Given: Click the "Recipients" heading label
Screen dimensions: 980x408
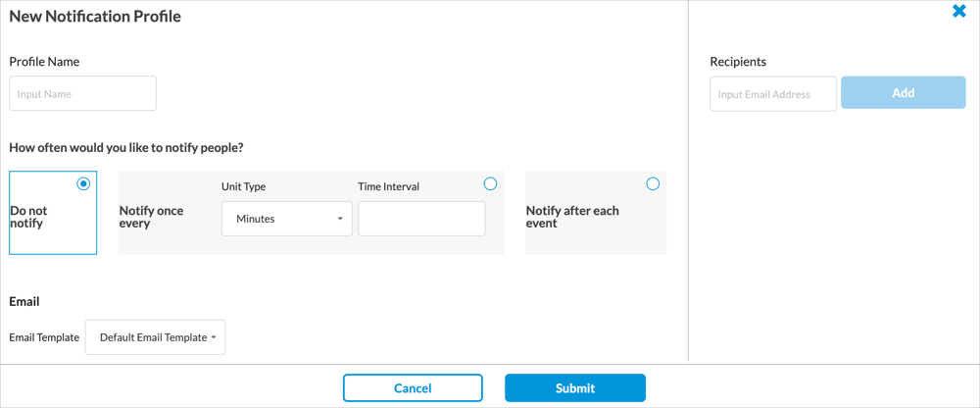Looking at the screenshot, I should (738, 62).
